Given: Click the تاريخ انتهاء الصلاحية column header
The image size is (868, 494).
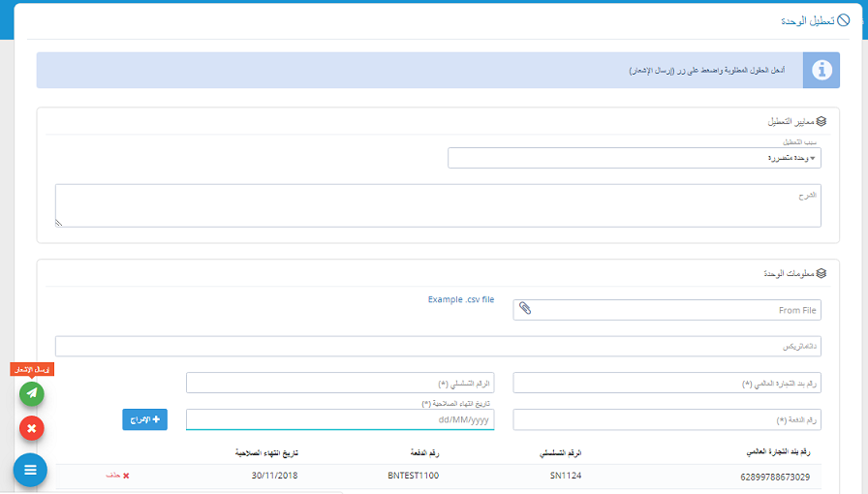Looking at the screenshot, I should tap(266, 452).
